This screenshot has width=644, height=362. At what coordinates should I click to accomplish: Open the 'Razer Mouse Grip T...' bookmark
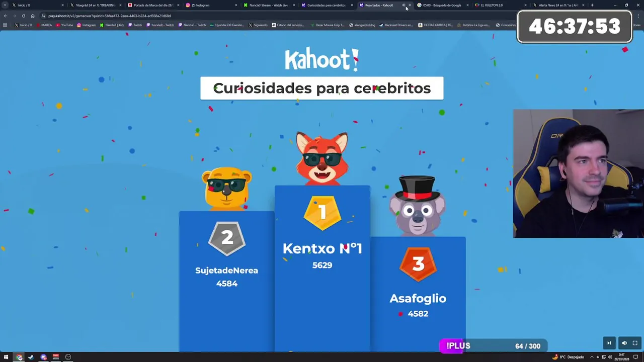click(x=327, y=25)
